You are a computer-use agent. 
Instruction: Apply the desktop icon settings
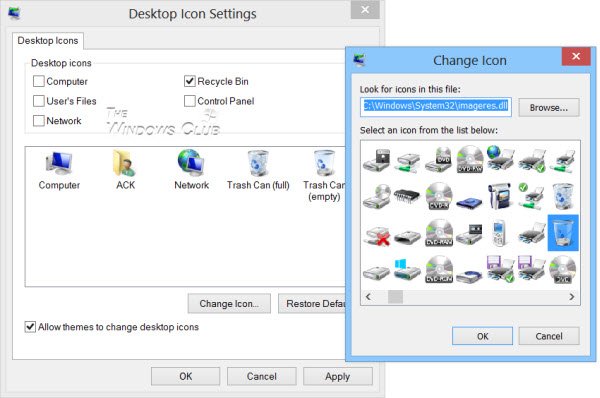pos(338,376)
